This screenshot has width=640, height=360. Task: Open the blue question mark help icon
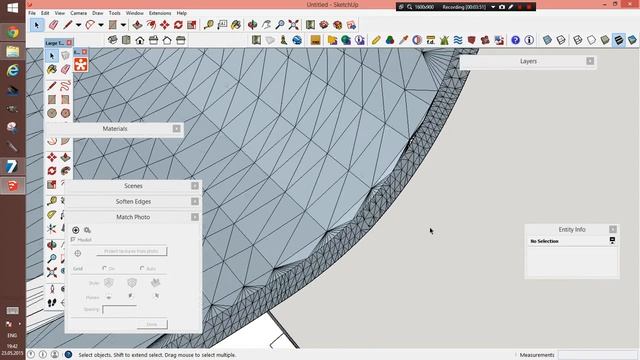[x=516, y=40]
